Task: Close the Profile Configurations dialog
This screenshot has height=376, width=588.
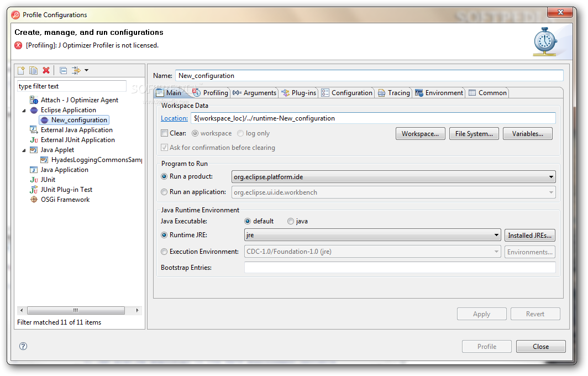Action: (x=540, y=346)
